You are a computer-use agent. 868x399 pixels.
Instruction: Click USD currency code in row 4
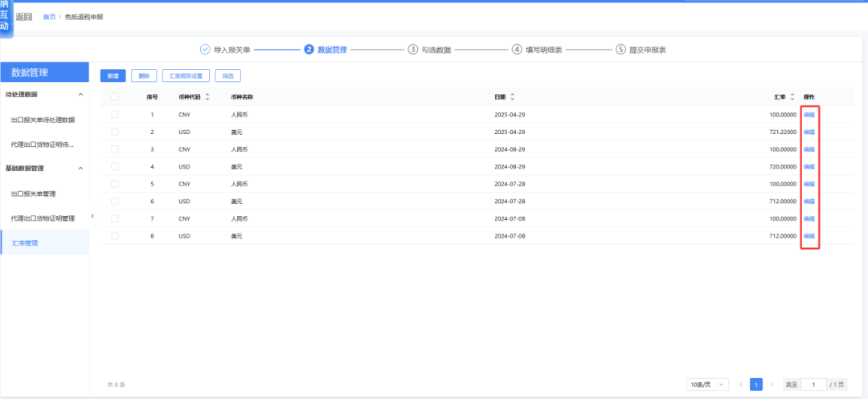tap(184, 166)
